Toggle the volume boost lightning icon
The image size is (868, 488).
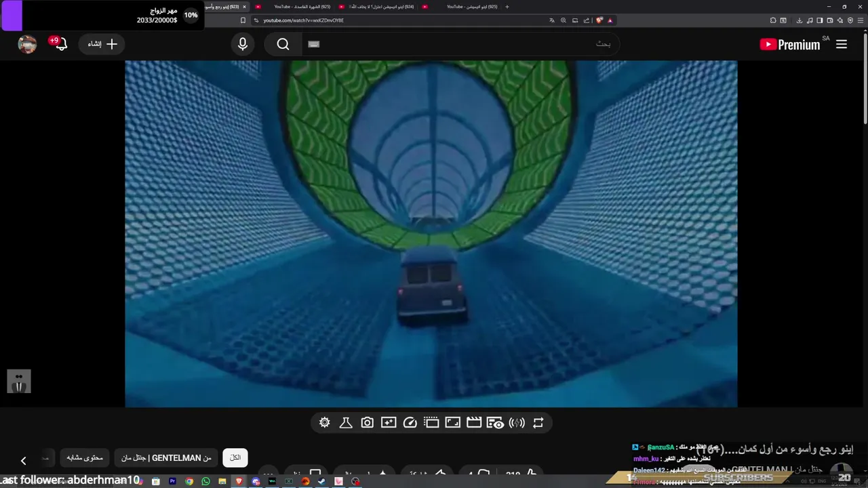[517, 423]
